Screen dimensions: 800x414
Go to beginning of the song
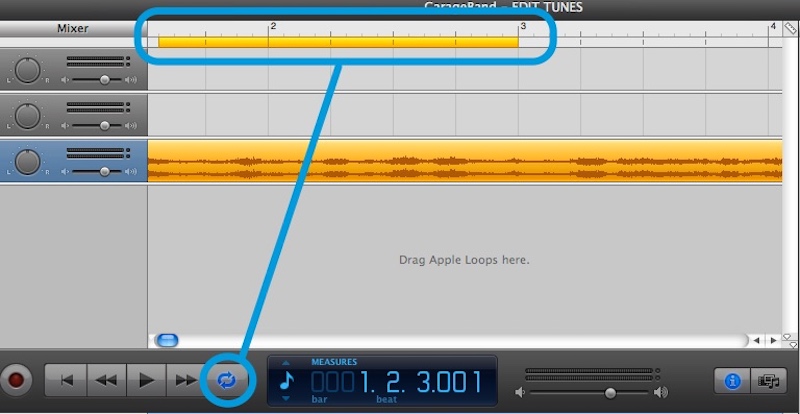[x=66, y=380]
